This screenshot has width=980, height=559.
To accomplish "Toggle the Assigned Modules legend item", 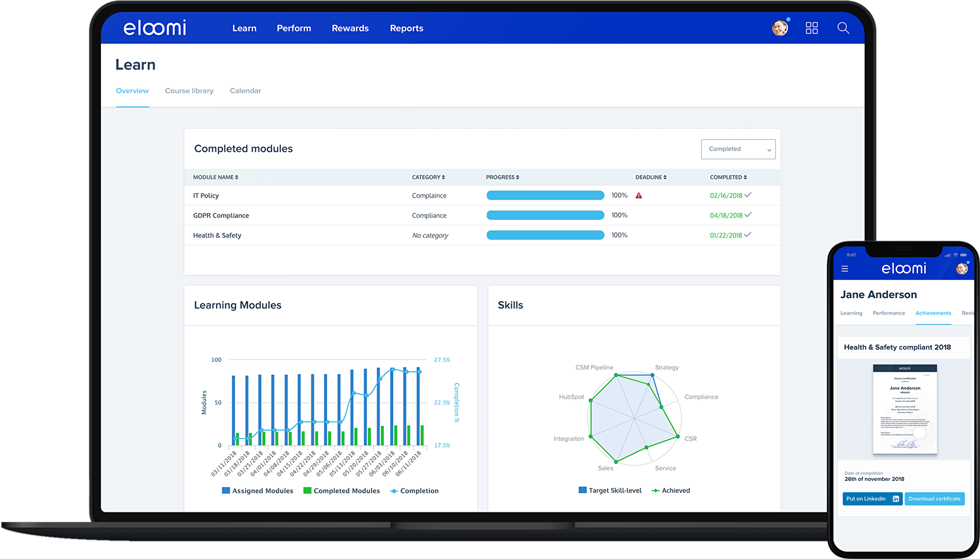I will [x=257, y=491].
